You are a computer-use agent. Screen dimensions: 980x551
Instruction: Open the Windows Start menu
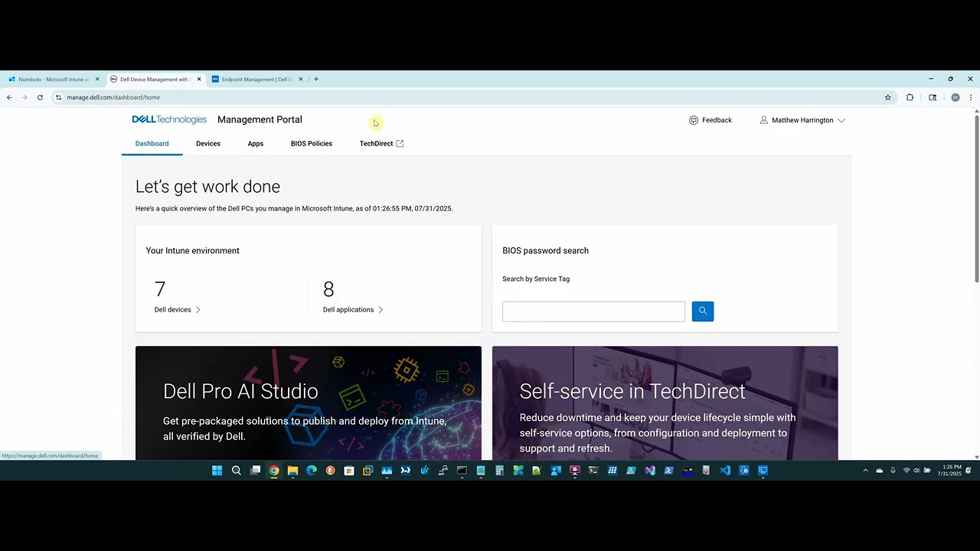coord(217,471)
